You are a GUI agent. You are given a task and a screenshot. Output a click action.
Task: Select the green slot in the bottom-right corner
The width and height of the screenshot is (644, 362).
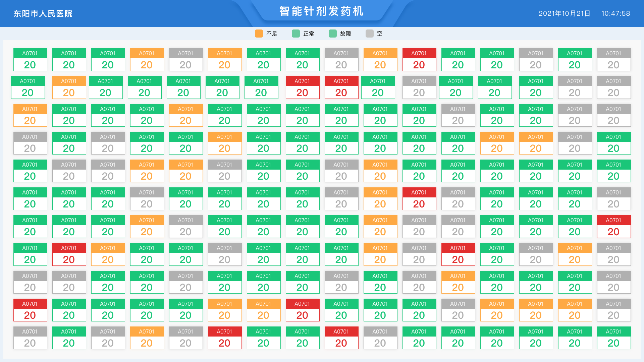point(613,338)
